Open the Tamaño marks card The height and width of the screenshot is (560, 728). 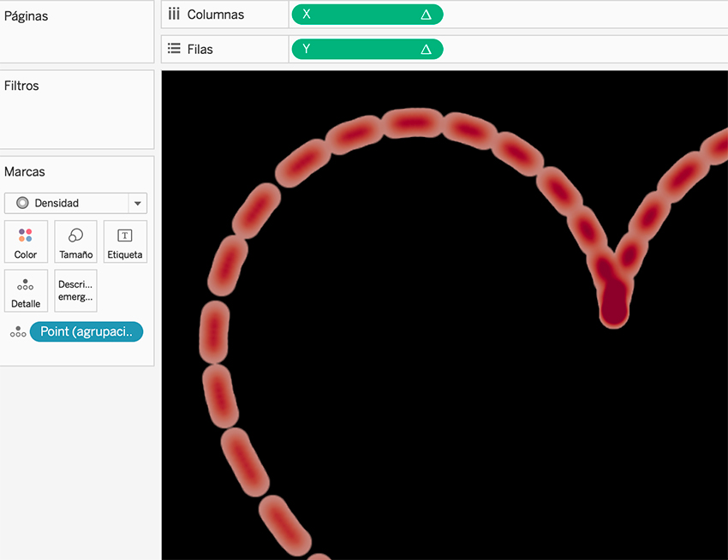pos(75,241)
